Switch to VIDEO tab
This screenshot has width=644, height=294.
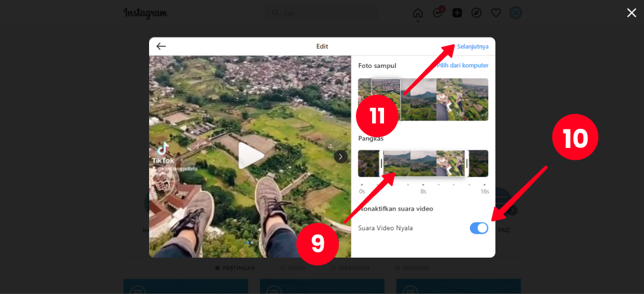(x=293, y=268)
